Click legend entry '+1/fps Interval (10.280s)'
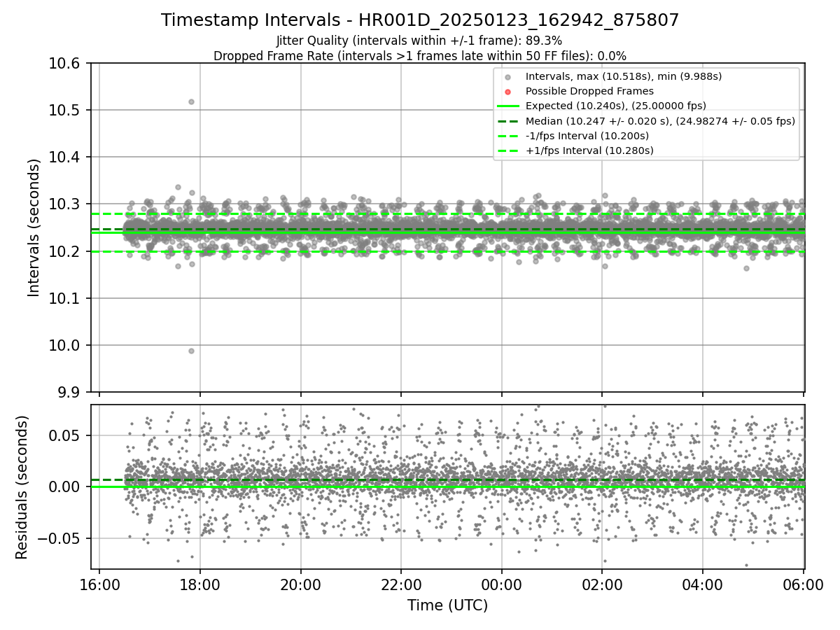 (x=589, y=150)
